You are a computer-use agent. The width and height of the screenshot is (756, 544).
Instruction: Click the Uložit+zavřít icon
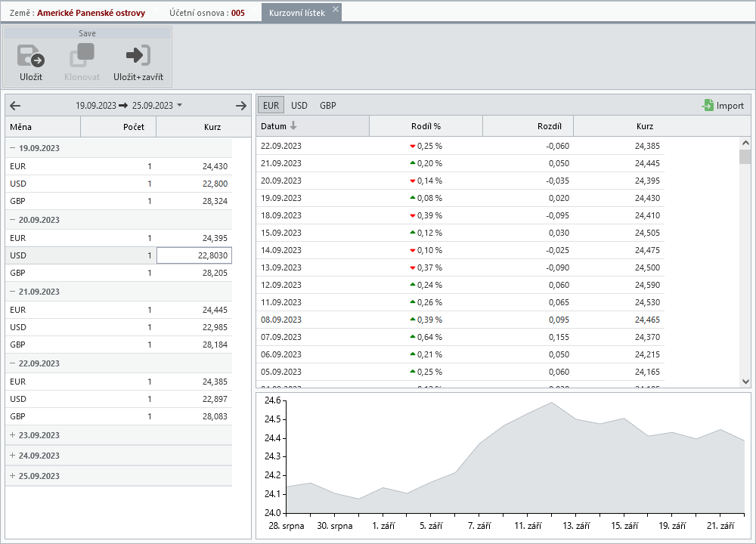click(x=138, y=55)
